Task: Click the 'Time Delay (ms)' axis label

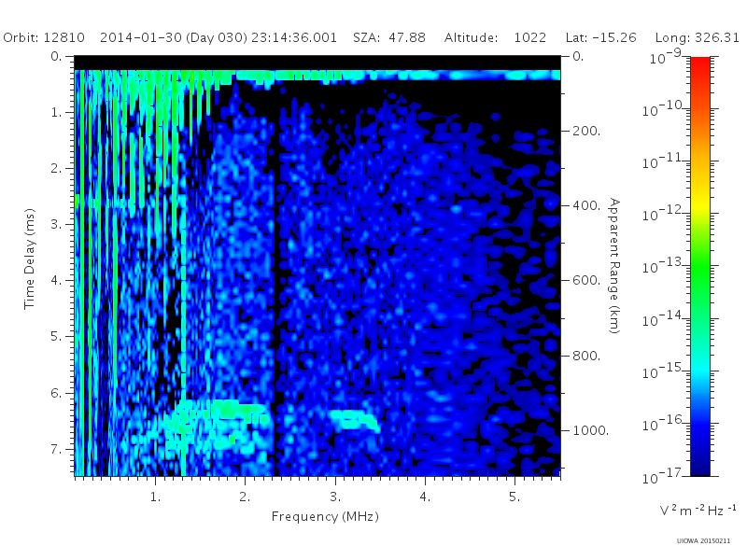Action: [30, 259]
